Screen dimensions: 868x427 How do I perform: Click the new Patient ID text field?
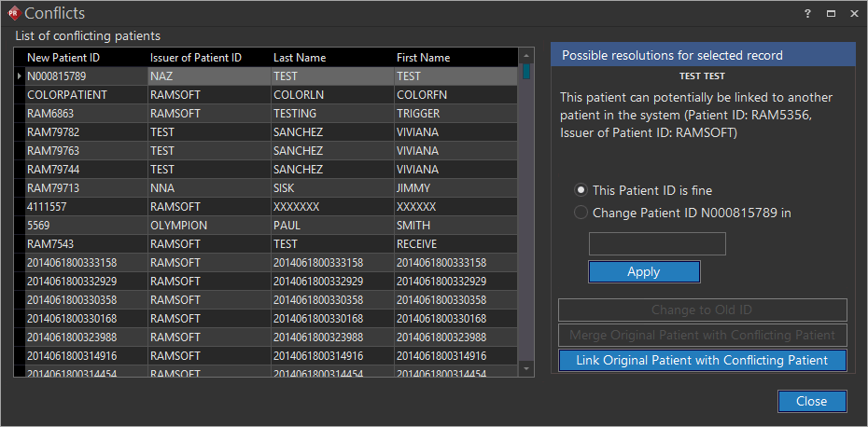(x=657, y=244)
